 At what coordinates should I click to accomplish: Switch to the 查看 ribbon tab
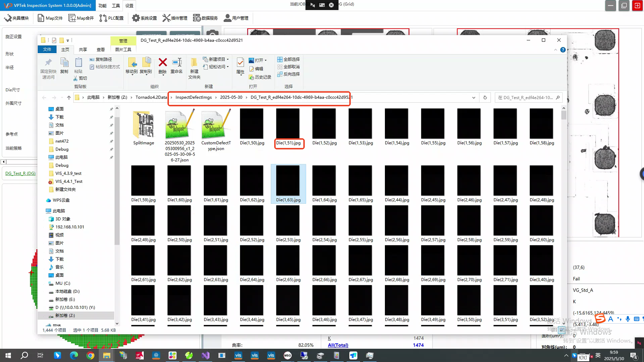[101, 50]
